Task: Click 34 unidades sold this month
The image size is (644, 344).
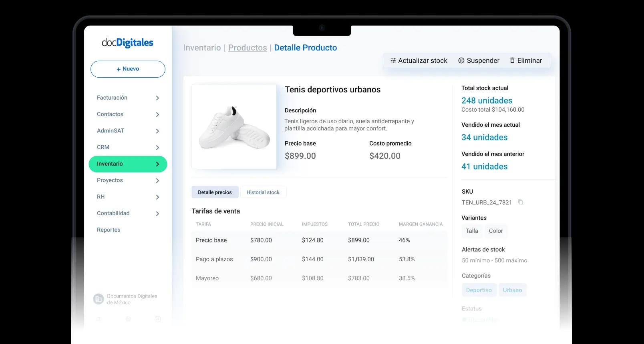Action: pyautogui.click(x=485, y=137)
